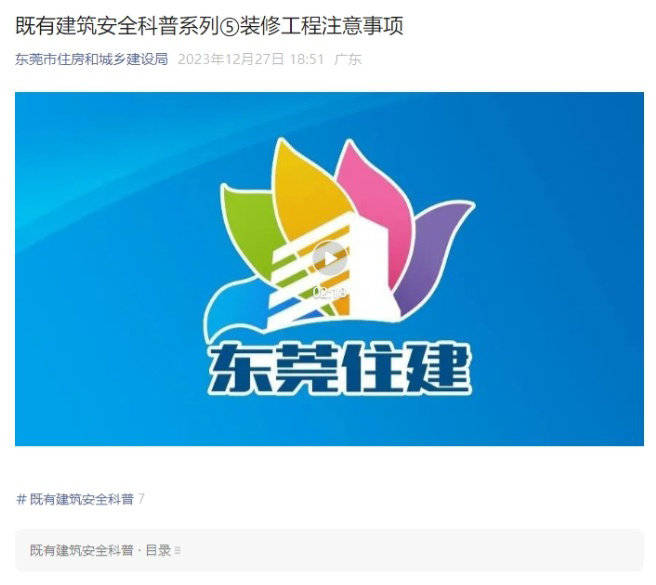Click the list icon next to 目录
Viewport: 656px width, 585px height.
[x=177, y=550]
